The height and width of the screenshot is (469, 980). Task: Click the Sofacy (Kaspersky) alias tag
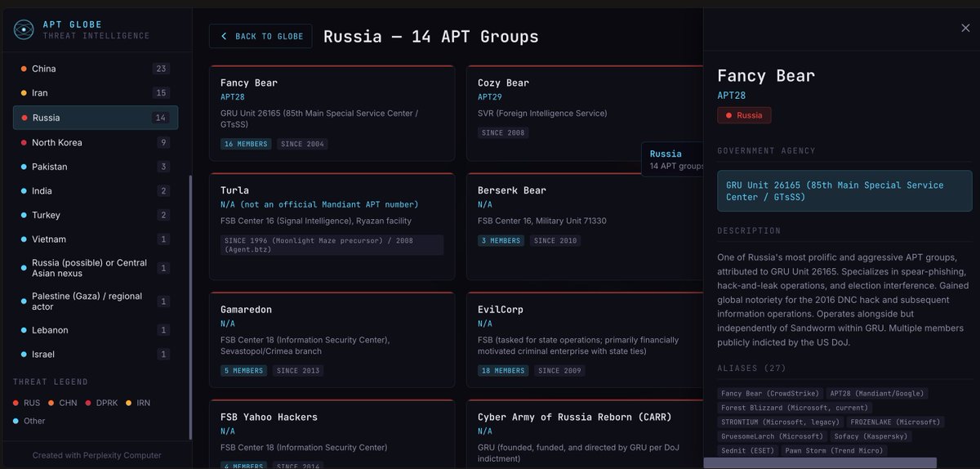point(870,436)
